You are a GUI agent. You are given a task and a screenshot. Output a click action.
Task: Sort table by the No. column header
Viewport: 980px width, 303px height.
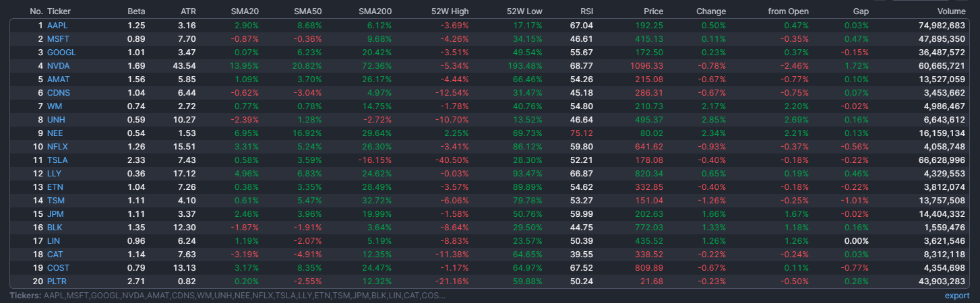(36, 11)
